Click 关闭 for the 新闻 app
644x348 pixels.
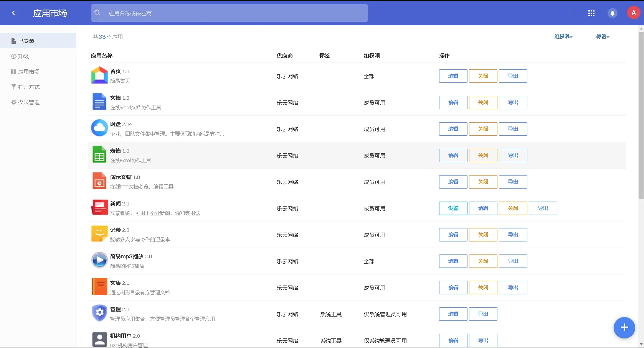[513, 208]
